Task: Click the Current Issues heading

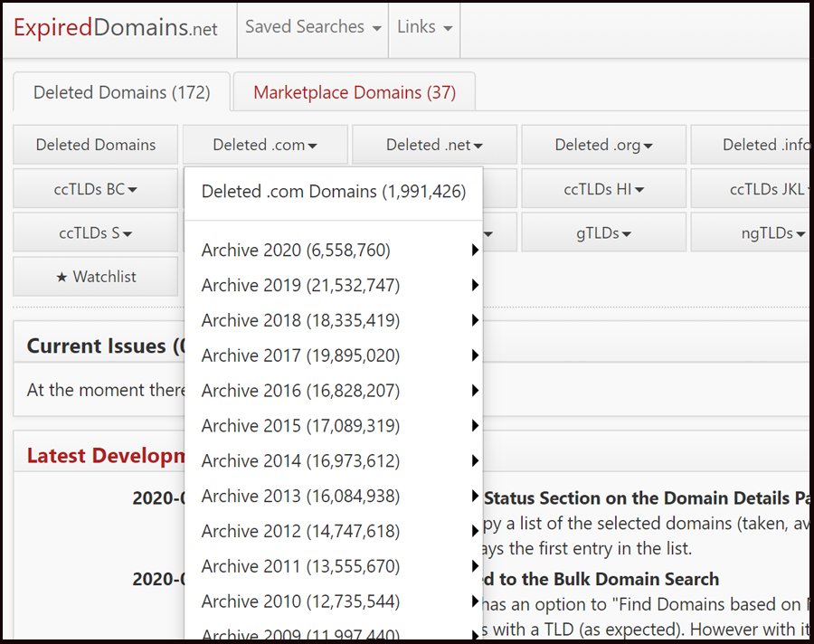Action: 106,346
